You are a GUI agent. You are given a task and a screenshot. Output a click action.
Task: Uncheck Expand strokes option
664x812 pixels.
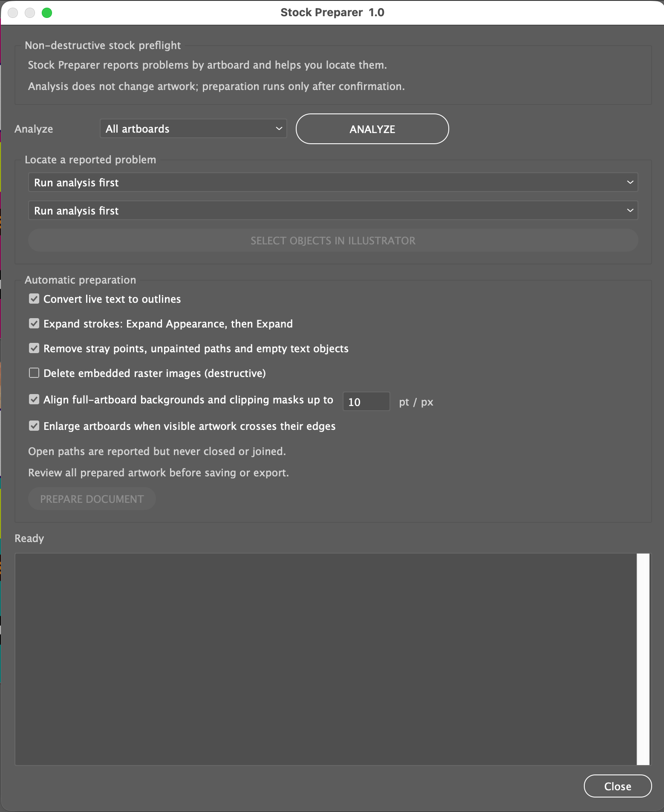coord(34,324)
